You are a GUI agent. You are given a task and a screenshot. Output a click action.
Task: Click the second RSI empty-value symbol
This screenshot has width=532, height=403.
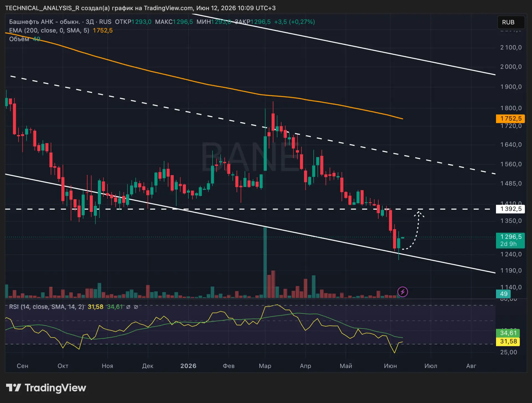pos(136,307)
